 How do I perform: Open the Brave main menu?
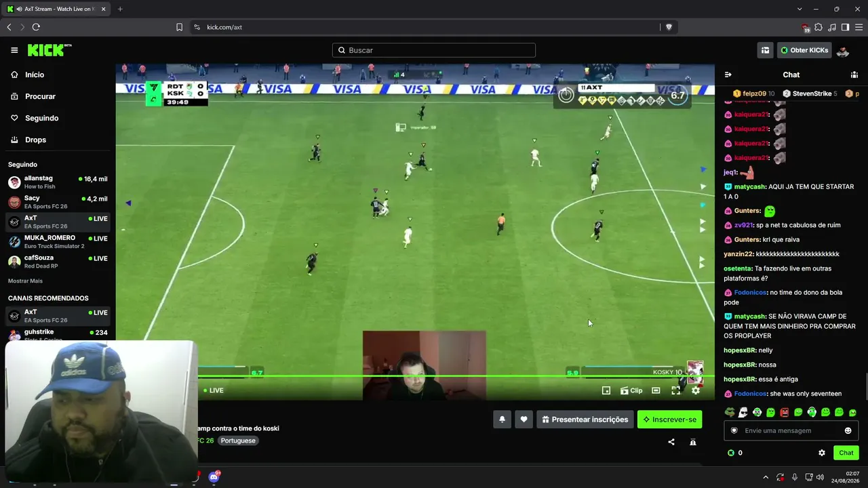pyautogui.click(x=859, y=27)
